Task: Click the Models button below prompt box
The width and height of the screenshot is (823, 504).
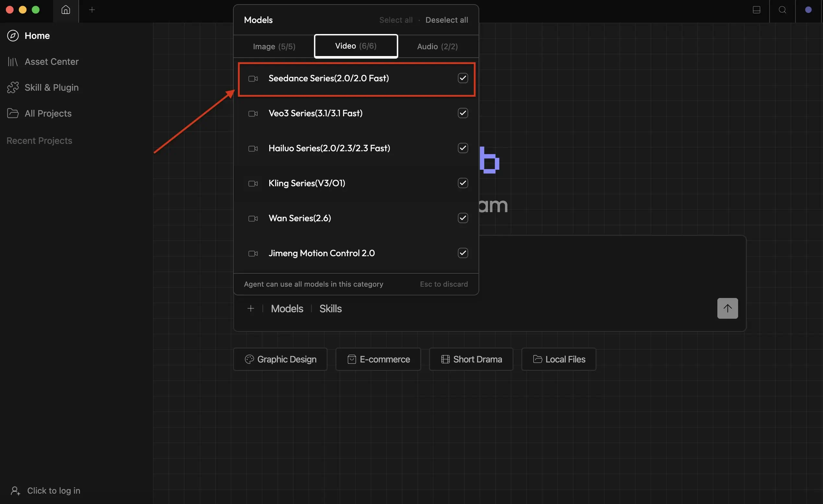Action: (287, 308)
